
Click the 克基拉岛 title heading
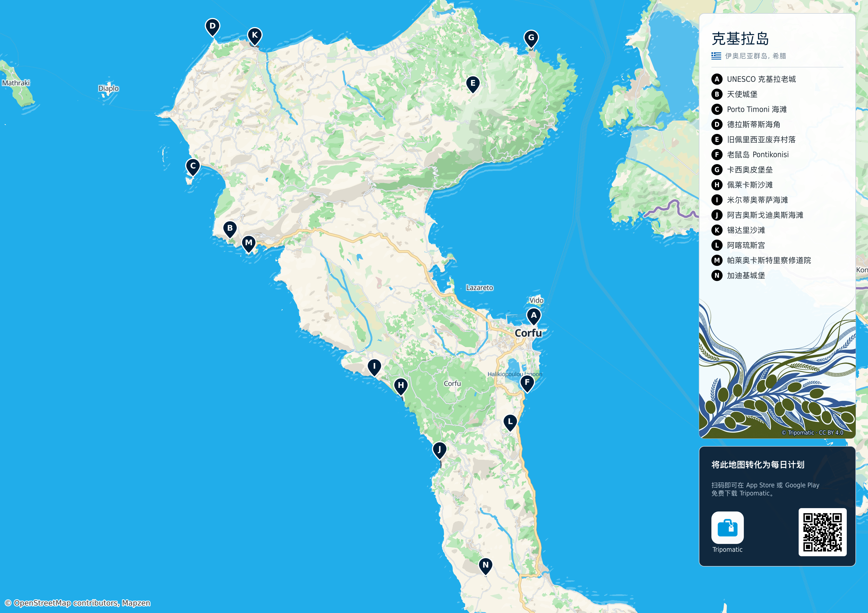click(x=740, y=39)
